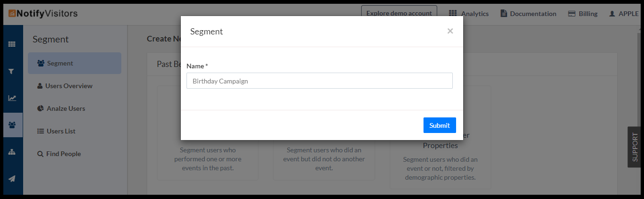The height and width of the screenshot is (199, 644).
Task: Click the Explore demo account button
Action: pyautogui.click(x=399, y=14)
